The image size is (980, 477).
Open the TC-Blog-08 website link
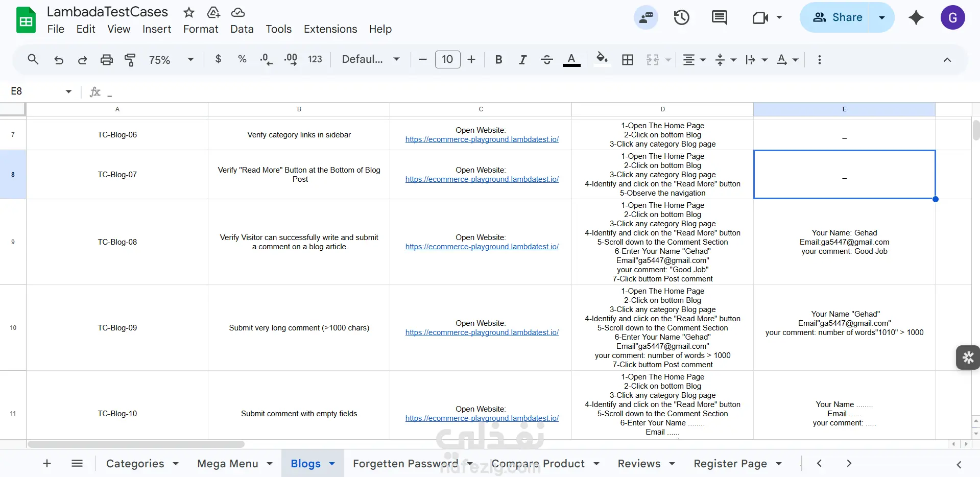(482, 247)
